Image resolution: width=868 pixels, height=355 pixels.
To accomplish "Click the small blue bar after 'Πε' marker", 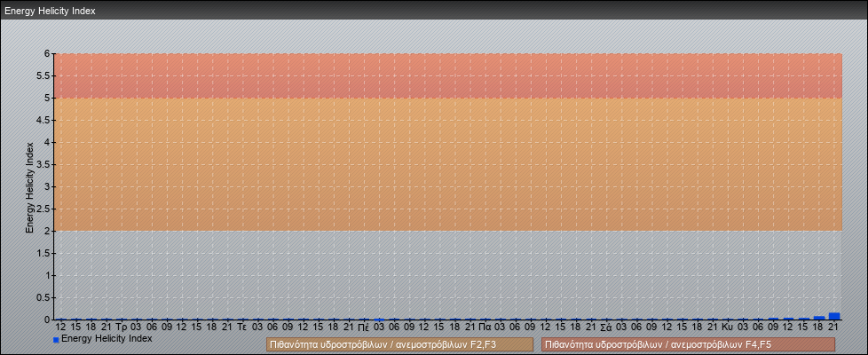I will point(379,319).
